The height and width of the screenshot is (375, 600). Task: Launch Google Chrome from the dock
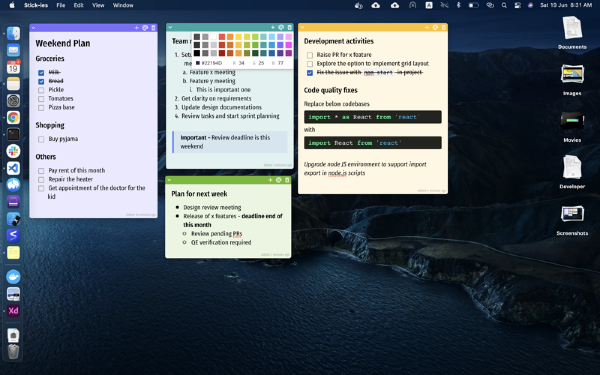pyautogui.click(x=13, y=117)
